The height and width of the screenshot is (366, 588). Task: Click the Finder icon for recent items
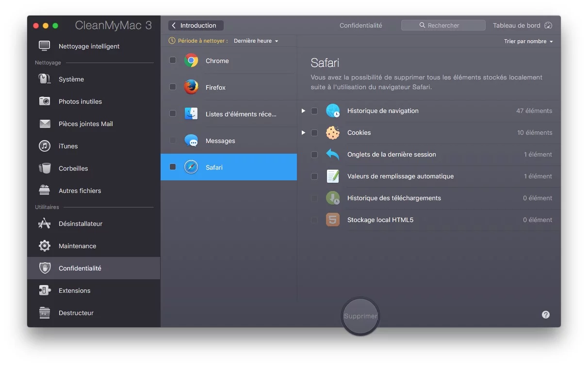point(191,114)
